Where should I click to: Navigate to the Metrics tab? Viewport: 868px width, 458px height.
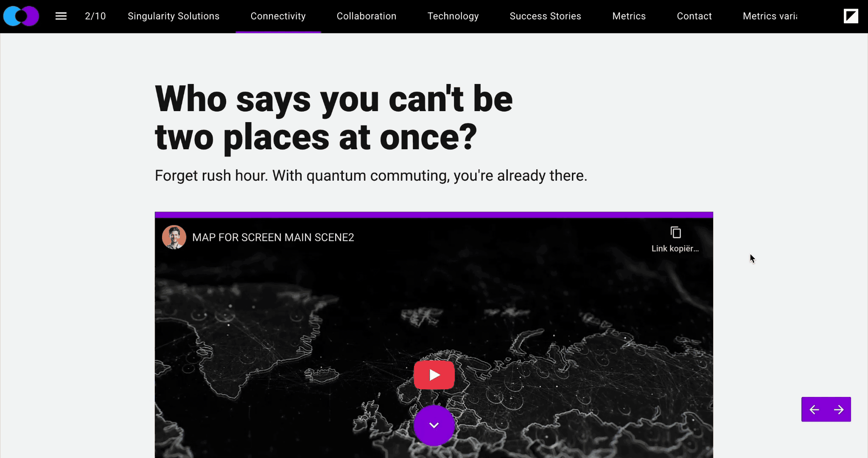coord(629,16)
